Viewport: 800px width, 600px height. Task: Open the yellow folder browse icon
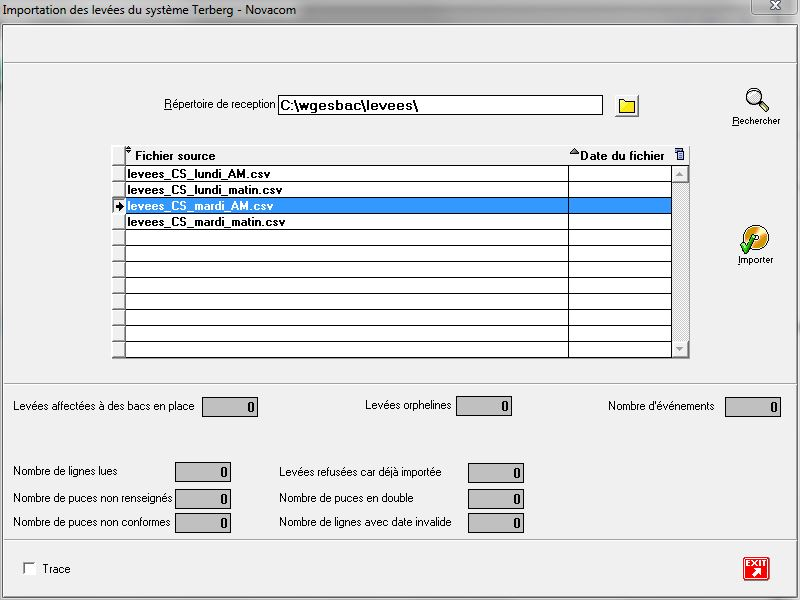click(x=627, y=106)
